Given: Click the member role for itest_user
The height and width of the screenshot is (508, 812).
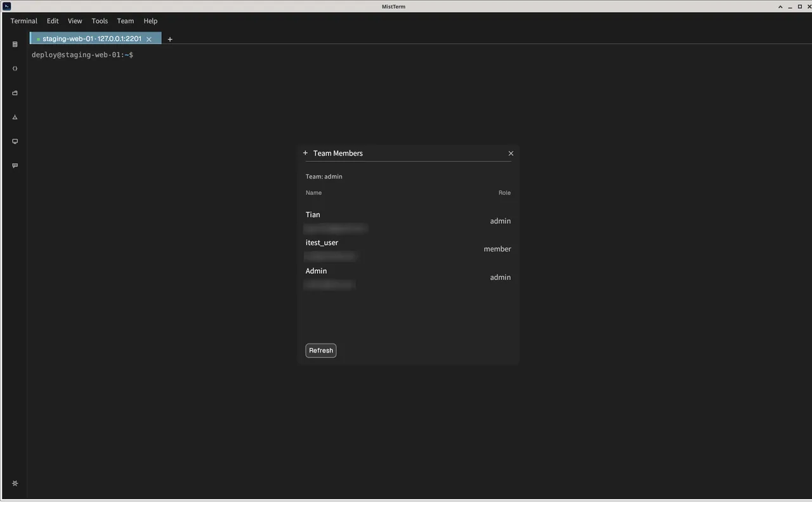Looking at the screenshot, I should (497, 249).
